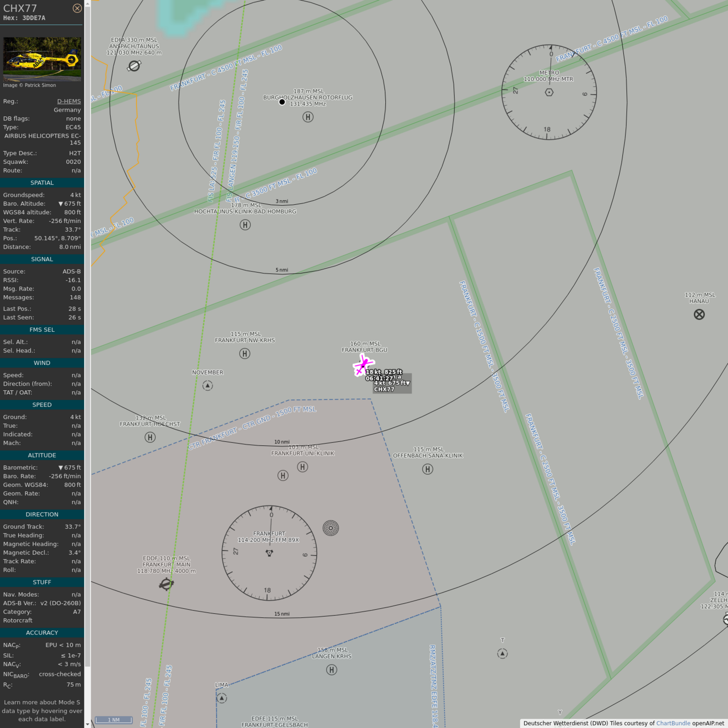The image size is (728, 728).
Task: Open the ChartBundle attribution link
Action: pyautogui.click(x=673, y=723)
